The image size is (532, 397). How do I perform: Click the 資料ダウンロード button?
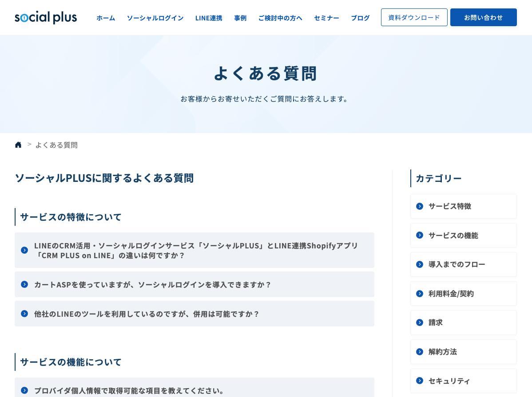pos(414,17)
